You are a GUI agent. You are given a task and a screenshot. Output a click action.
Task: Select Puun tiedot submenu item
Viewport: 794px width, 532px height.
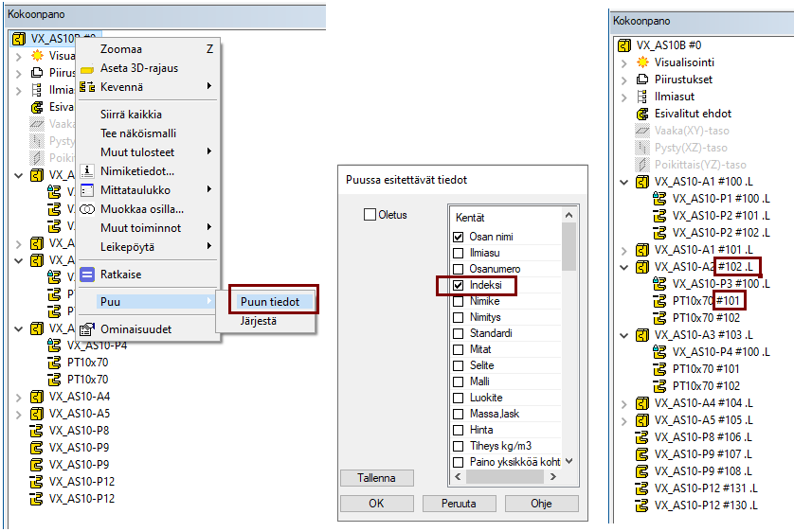click(x=270, y=302)
